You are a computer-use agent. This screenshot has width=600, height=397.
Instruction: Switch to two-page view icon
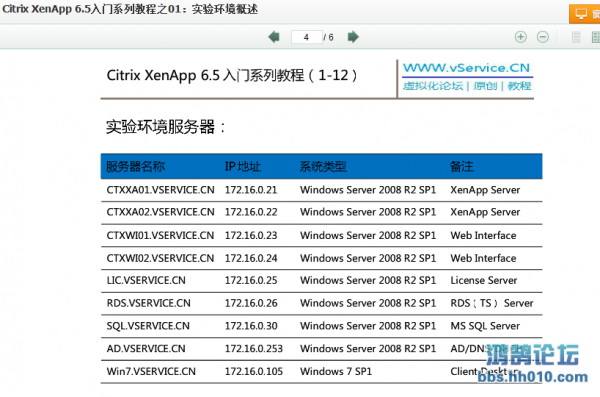tap(596, 37)
